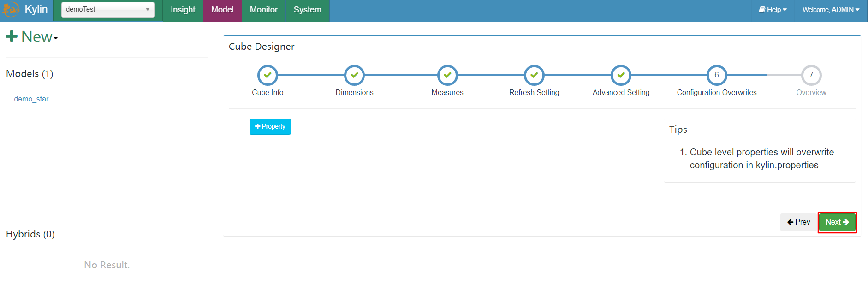Add a new Property
The height and width of the screenshot is (290, 868).
(x=270, y=127)
